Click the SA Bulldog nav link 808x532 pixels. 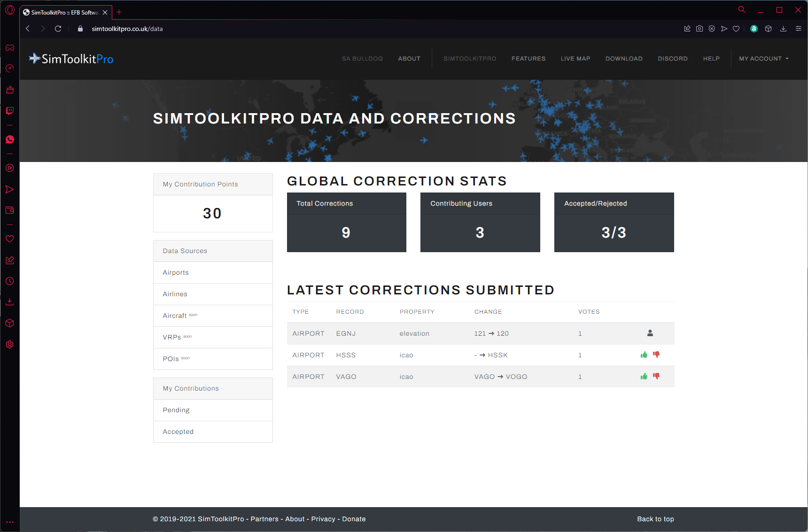coord(362,59)
